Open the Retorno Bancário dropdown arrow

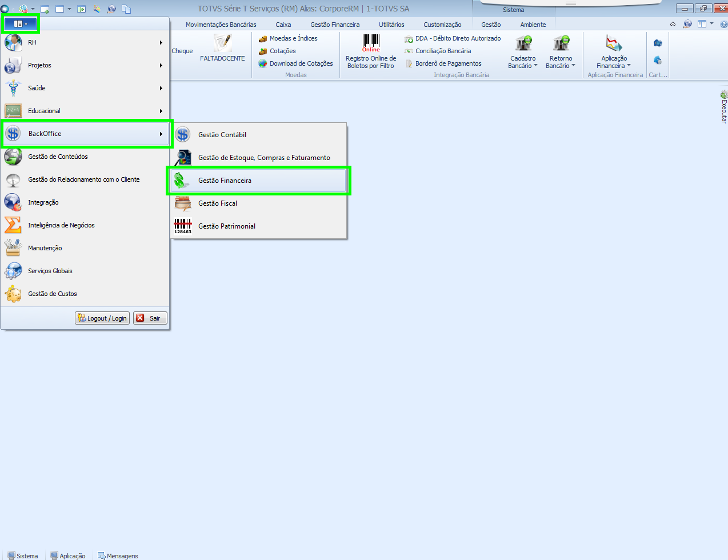[573, 66]
